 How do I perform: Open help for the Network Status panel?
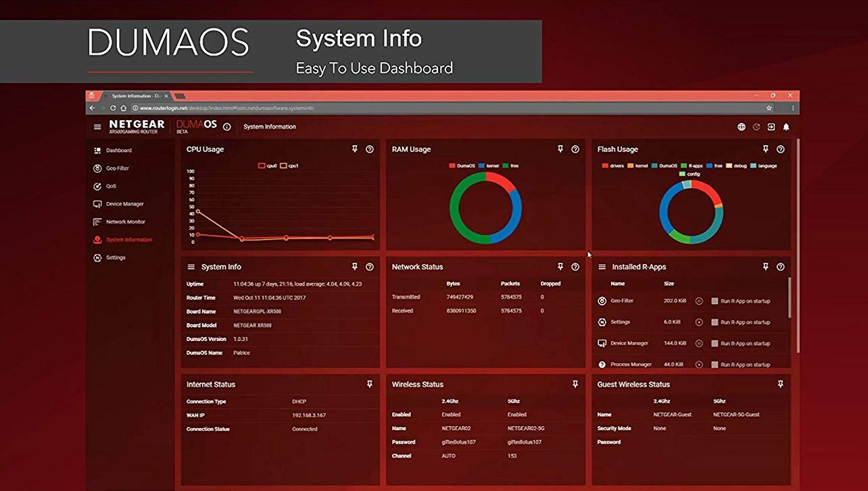575,267
